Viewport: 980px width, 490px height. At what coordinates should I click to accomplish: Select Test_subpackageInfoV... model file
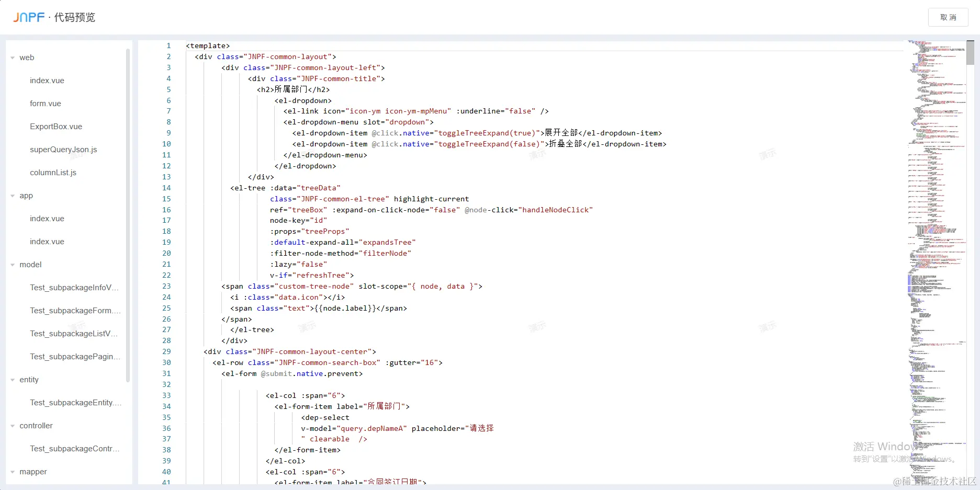pyautogui.click(x=74, y=288)
